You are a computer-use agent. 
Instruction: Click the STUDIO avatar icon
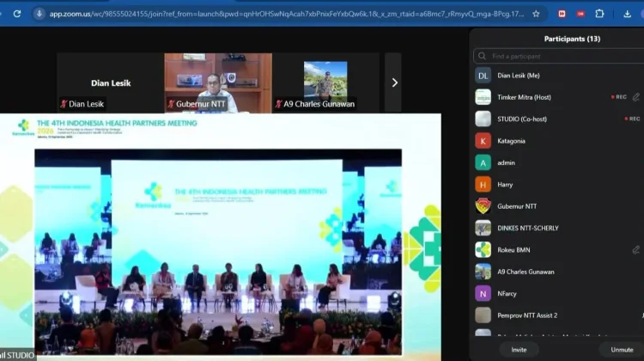tap(483, 119)
